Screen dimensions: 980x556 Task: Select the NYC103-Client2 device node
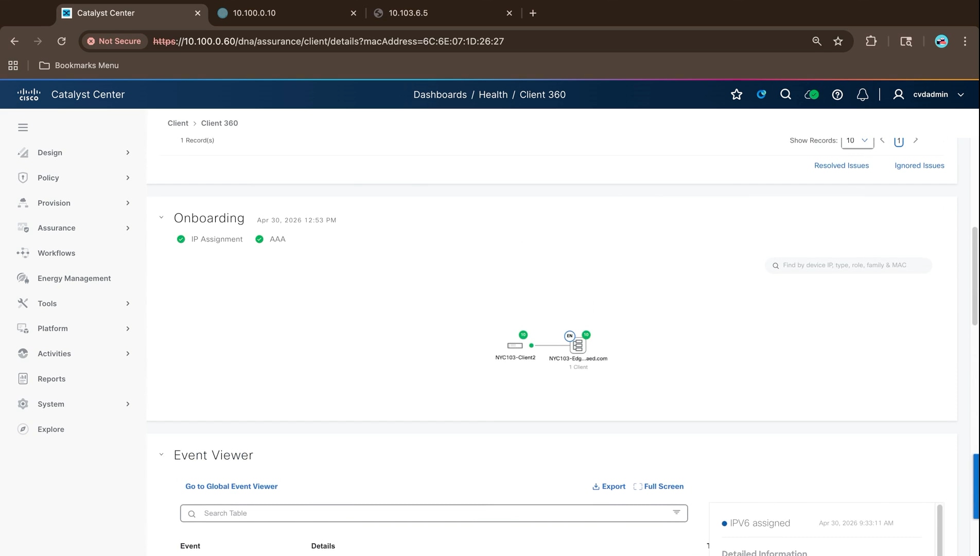pos(515,345)
